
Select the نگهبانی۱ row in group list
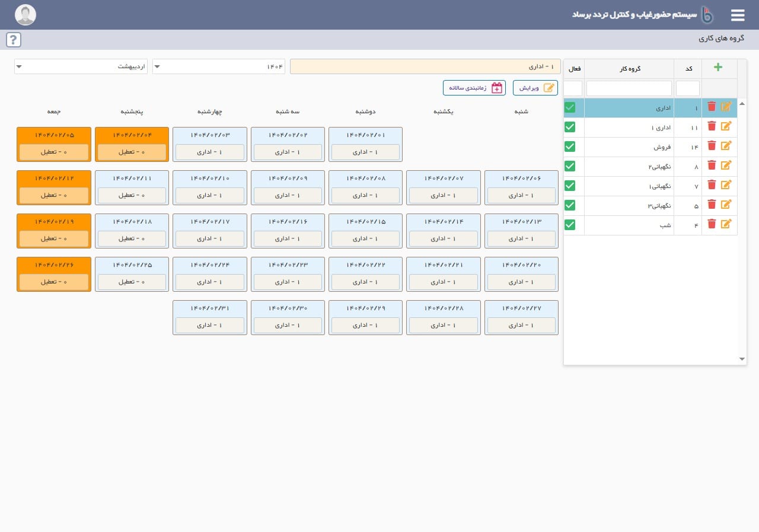(x=629, y=186)
